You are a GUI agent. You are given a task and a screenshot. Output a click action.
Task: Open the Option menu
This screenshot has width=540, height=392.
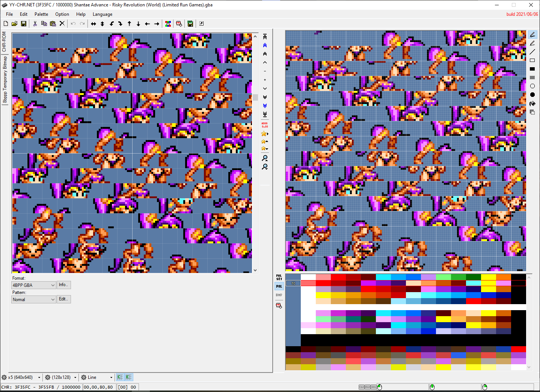(62, 14)
